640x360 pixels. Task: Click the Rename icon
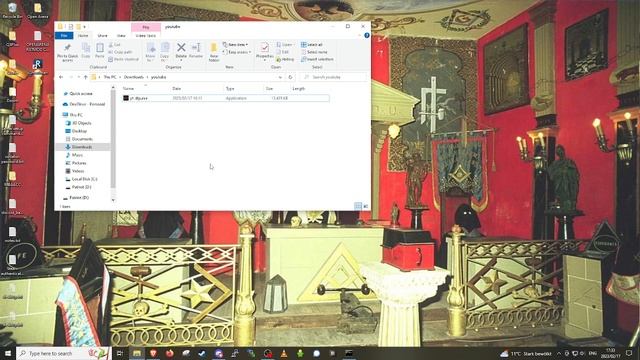pyautogui.click(x=196, y=51)
